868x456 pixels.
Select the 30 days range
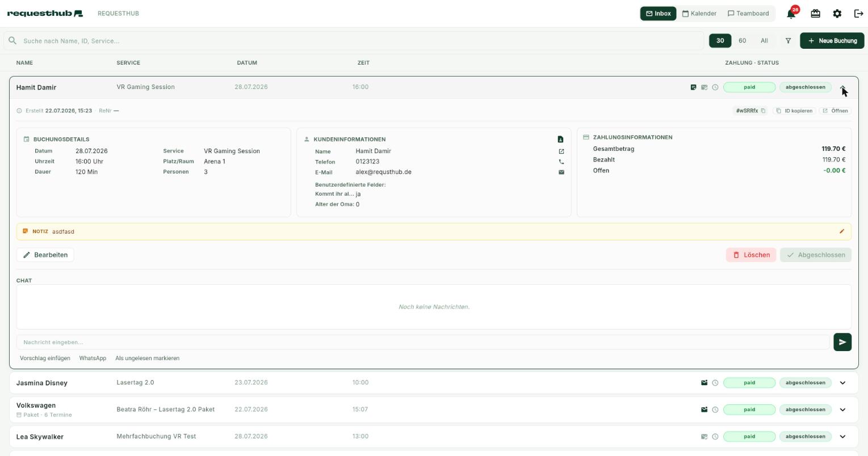coord(720,41)
